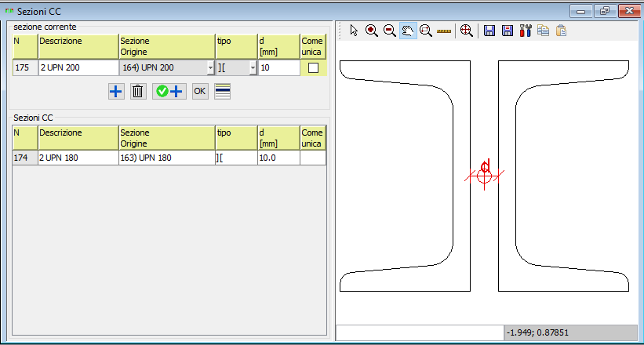Click green check with plus button
644x345 pixels.
(x=169, y=91)
